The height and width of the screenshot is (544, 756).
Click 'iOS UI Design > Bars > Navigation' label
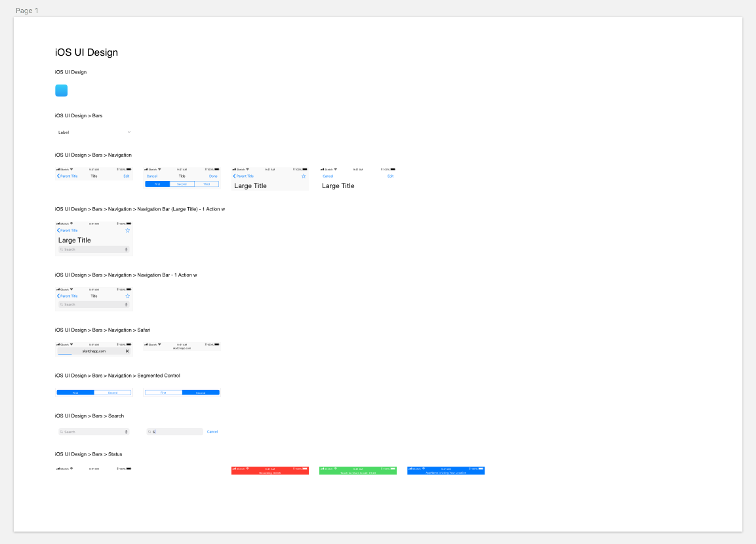(x=93, y=155)
